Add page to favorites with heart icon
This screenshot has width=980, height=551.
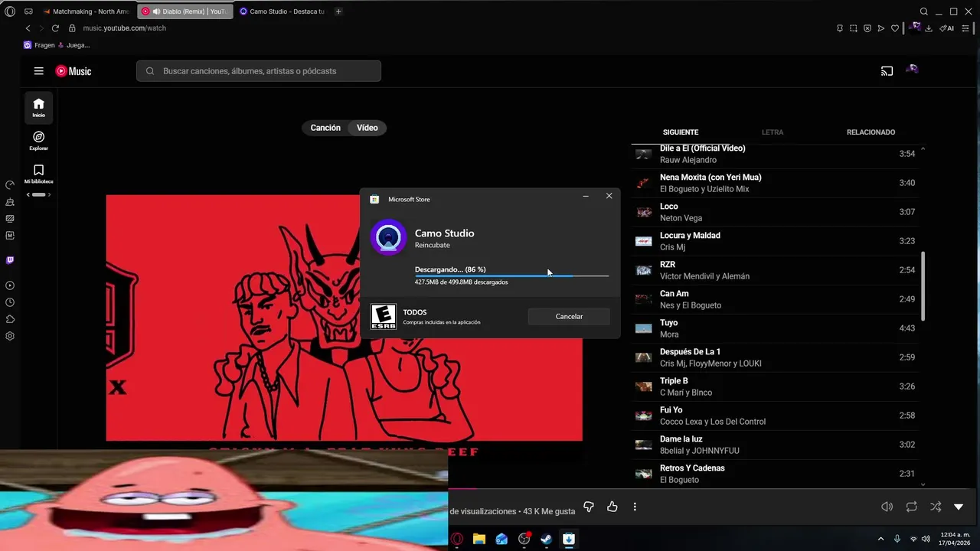895,28
